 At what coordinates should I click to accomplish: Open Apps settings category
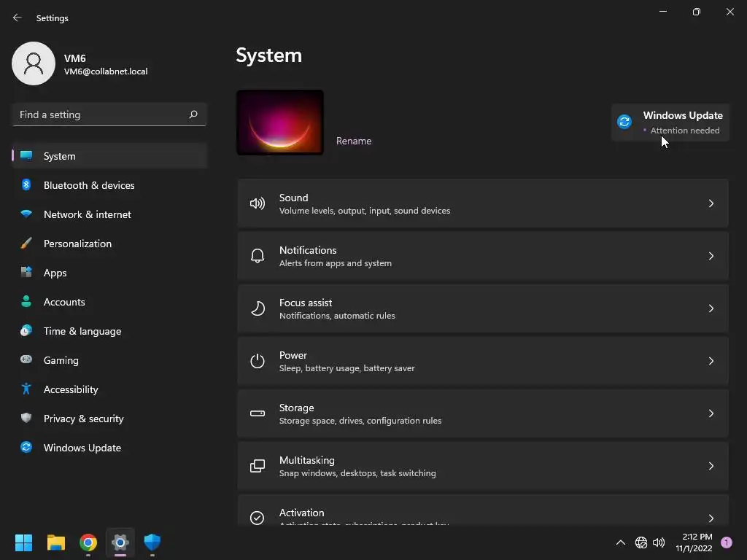pos(109,273)
